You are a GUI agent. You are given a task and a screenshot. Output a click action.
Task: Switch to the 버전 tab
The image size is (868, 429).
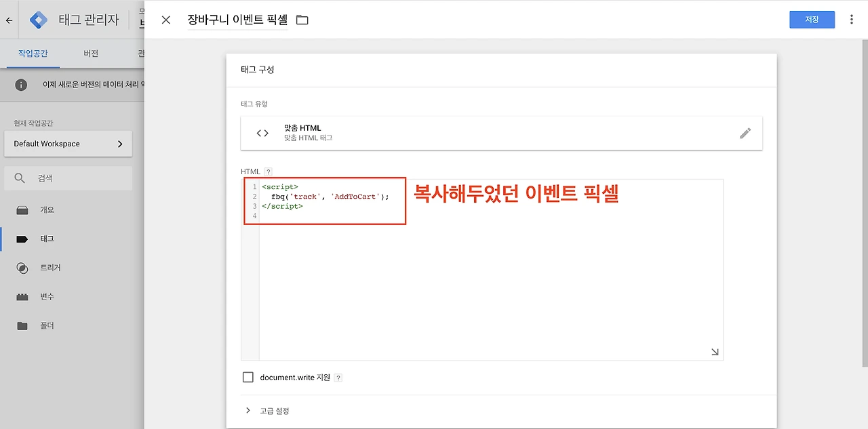pyautogui.click(x=91, y=54)
